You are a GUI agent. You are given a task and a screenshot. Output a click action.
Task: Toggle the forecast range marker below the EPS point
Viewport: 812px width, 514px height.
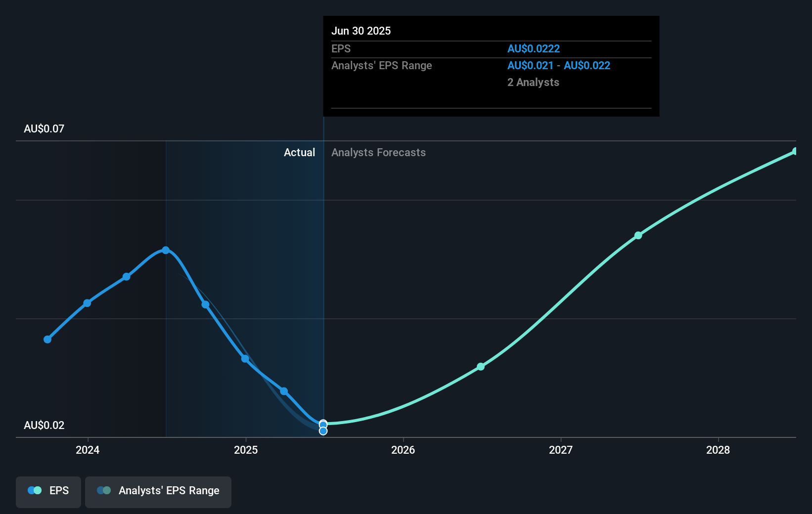323,430
